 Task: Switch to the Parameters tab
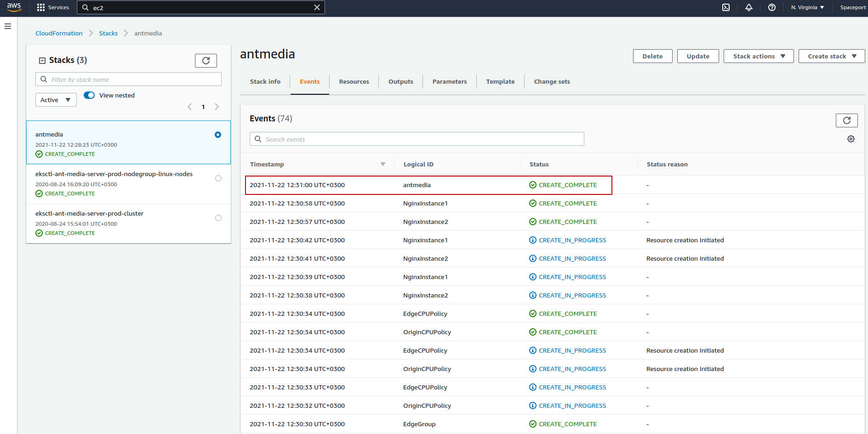click(450, 81)
